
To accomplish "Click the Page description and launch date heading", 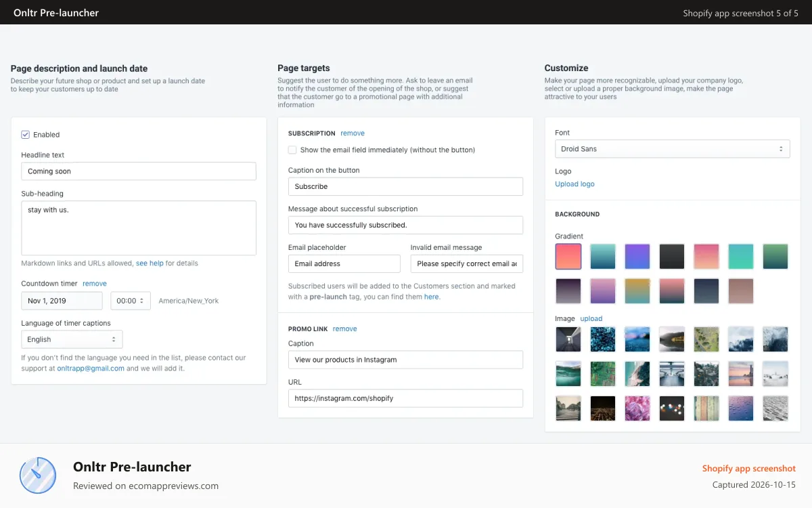I will [x=79, y=68].
